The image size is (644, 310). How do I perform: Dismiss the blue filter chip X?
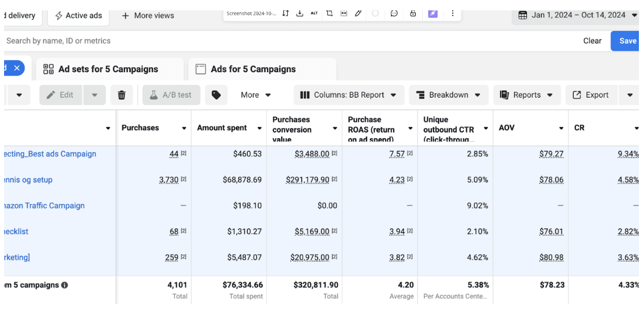pos(17,68)
